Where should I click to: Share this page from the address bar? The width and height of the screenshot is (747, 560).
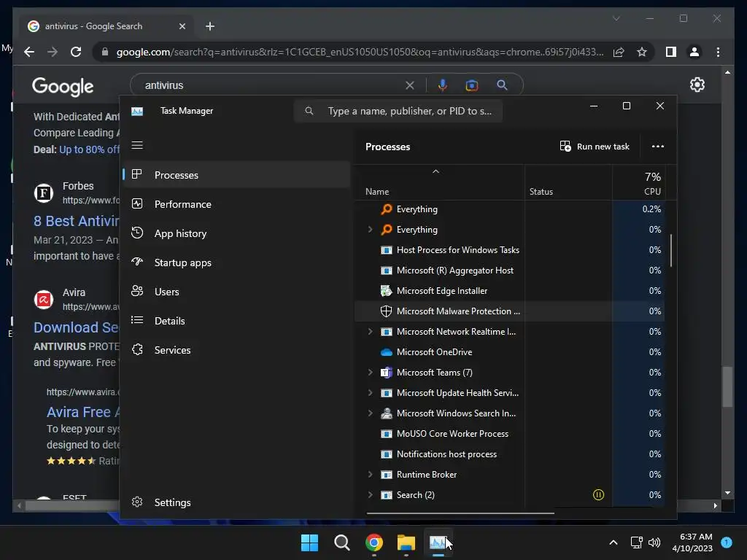619,52
